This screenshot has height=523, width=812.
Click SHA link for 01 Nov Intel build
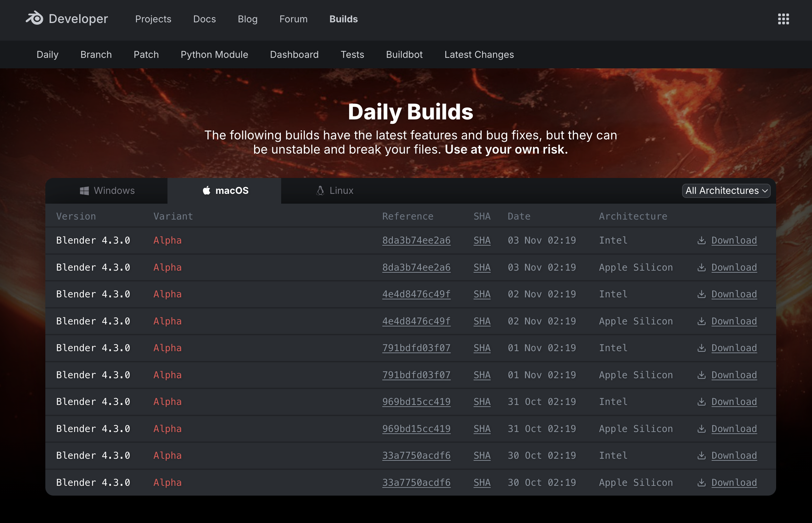482,348
